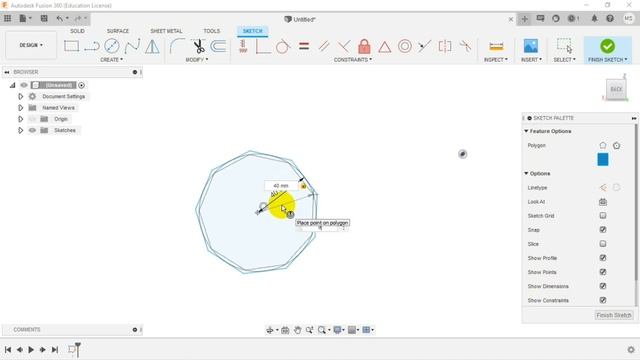Toggle visibility eye of Sketches folder

point(32,130)
